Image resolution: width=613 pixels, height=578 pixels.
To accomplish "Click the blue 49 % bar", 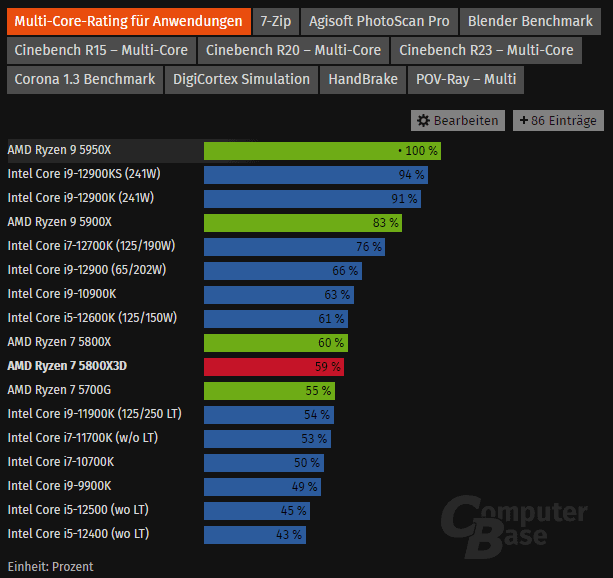I will (262, 487).
